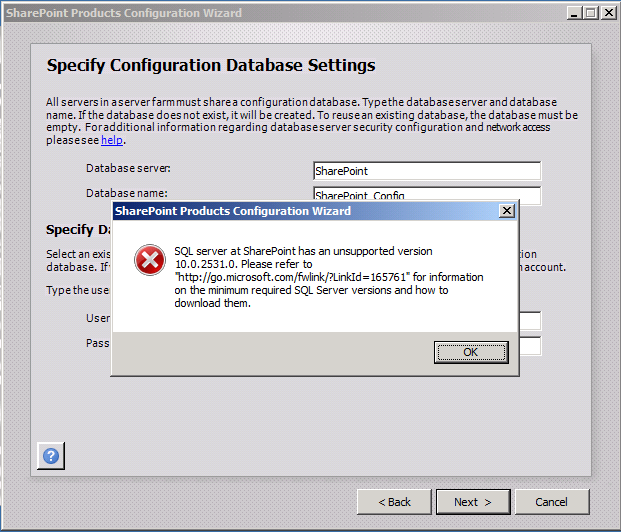This screenshot has height=532, width=621.
Task: Go to the previous step with Back
Action: pos(394,502)
